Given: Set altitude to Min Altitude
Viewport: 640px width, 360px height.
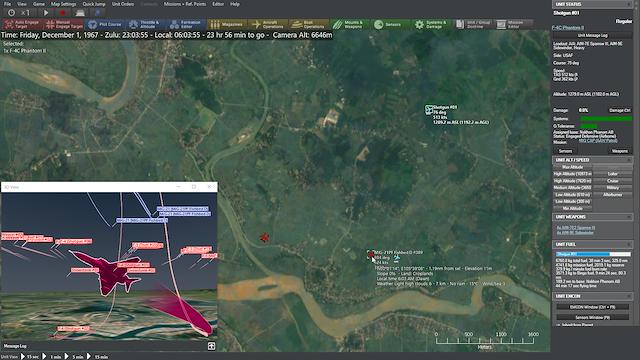Looking at the screenshot, I should [573, 208].
